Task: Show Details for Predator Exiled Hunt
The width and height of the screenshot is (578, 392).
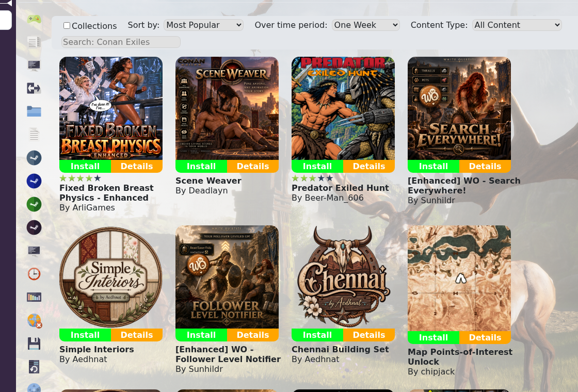Action: [369, 166]
